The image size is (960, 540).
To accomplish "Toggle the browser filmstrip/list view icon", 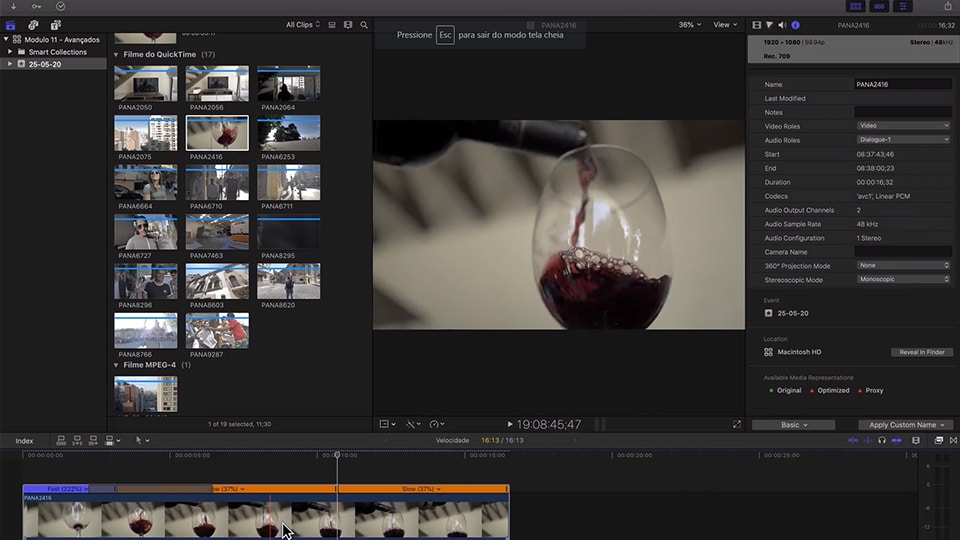I will click(x=332, y=25).
